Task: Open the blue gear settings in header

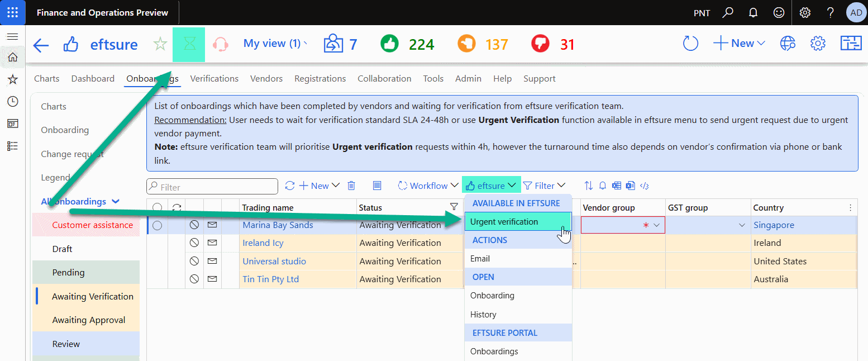Action: click(818, 44)
